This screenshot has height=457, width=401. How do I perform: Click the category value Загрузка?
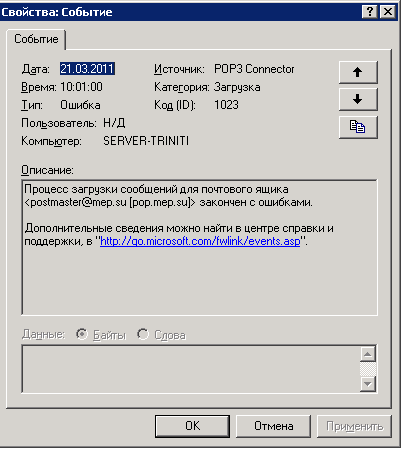[x=237, y=87]
